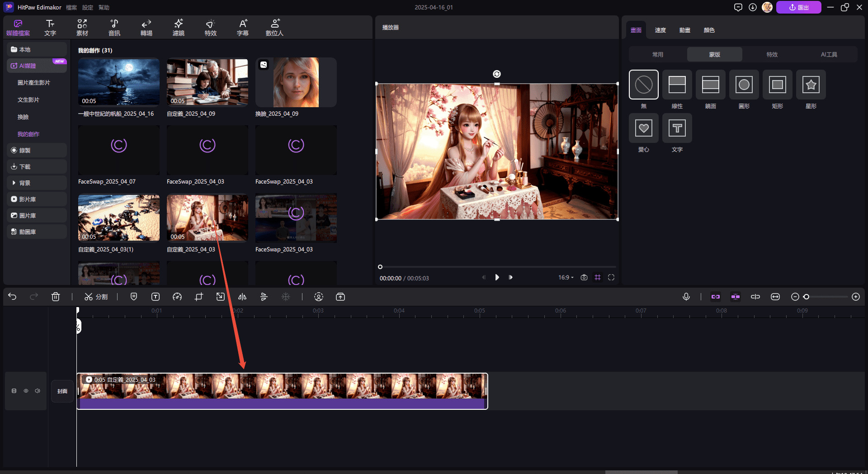This screenshot has height=474, width=868.
Task: Apply the star (星形) mask
Action: coord(811,85)
